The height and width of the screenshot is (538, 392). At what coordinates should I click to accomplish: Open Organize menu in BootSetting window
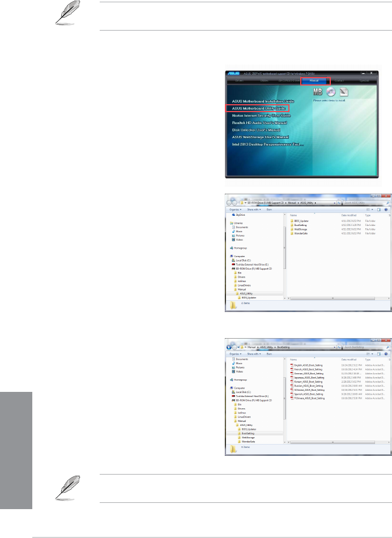pos(235,354)
